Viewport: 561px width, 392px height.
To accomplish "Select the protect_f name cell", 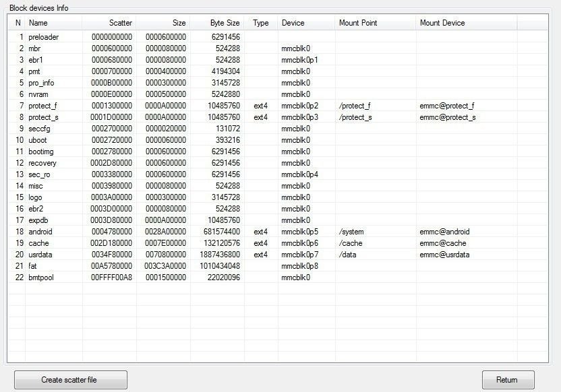I will point(42,106).
